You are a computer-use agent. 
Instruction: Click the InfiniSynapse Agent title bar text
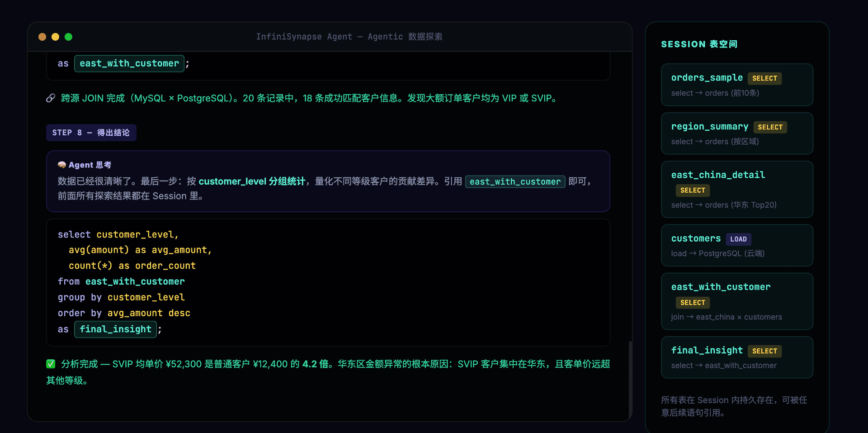(x=349, y=37)
